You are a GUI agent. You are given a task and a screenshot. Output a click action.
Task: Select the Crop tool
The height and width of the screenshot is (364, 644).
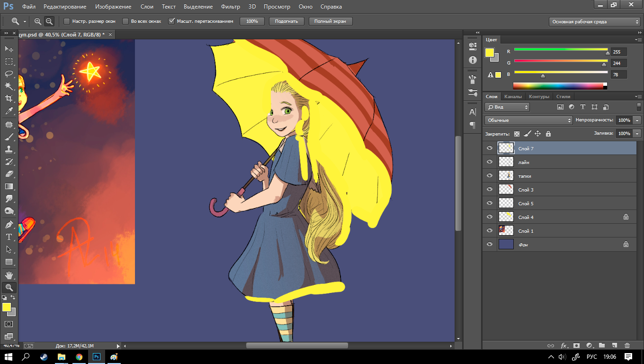(x=9, y=98)
